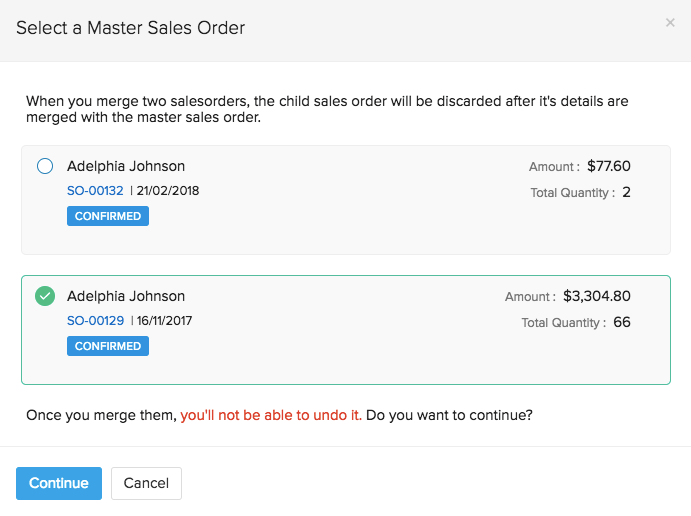Click Adelphia Johnson name in second order

point(126,297)
